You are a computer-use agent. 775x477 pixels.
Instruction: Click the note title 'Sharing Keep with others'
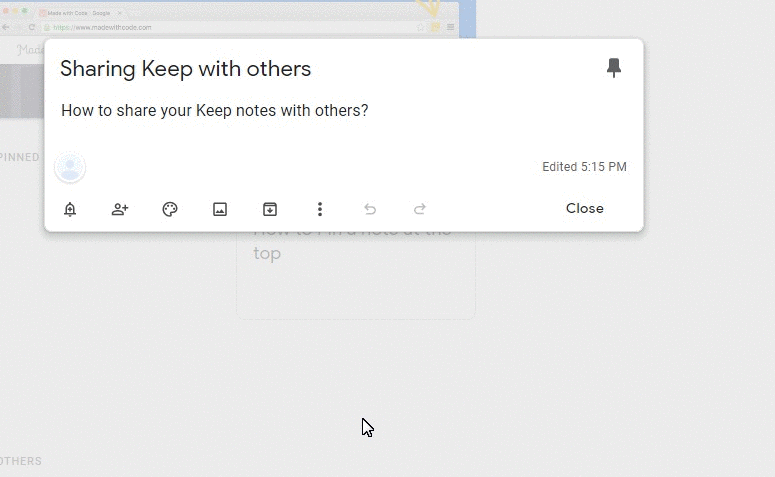tap(185, 68)
